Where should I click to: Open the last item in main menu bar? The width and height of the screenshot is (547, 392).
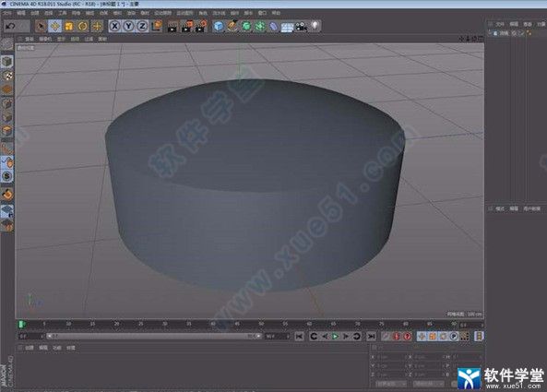pyautogui.click(x=276, y=13)
